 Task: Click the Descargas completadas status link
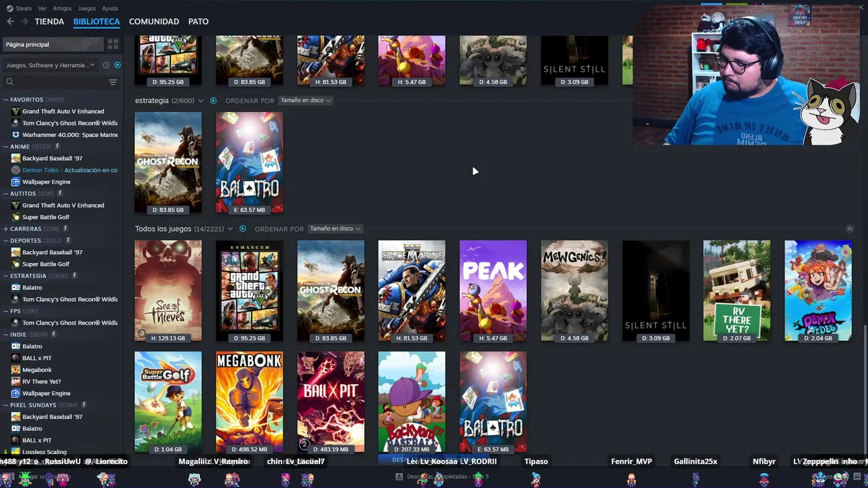[x=441, y=476]
